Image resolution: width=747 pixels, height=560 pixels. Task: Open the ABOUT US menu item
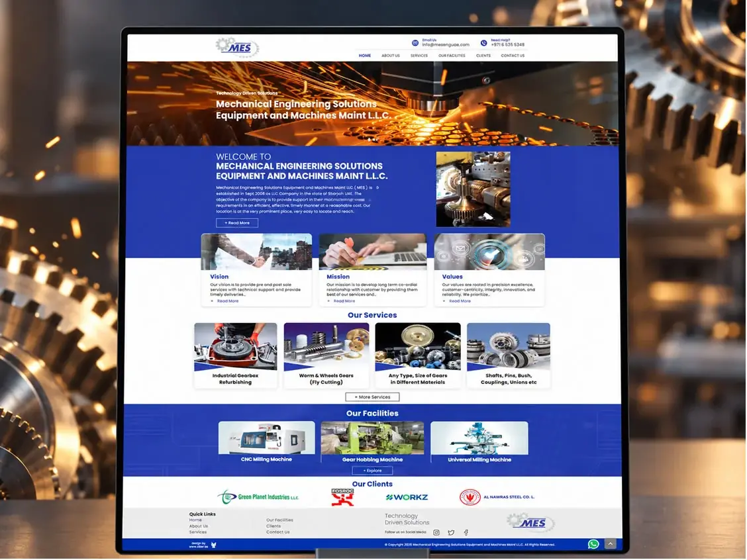[x=391, y=56]
